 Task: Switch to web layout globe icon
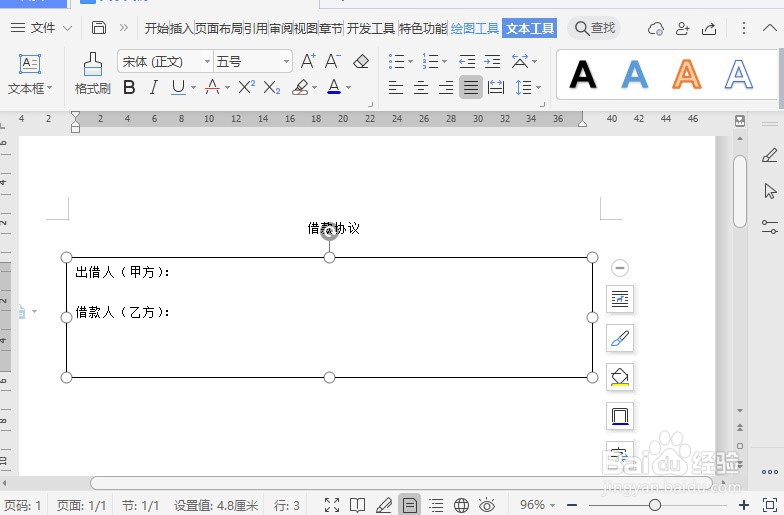pos(461,505)
